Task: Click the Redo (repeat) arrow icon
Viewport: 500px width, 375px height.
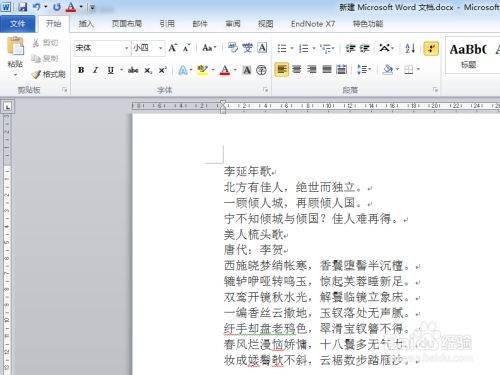Action: point(57,7)
